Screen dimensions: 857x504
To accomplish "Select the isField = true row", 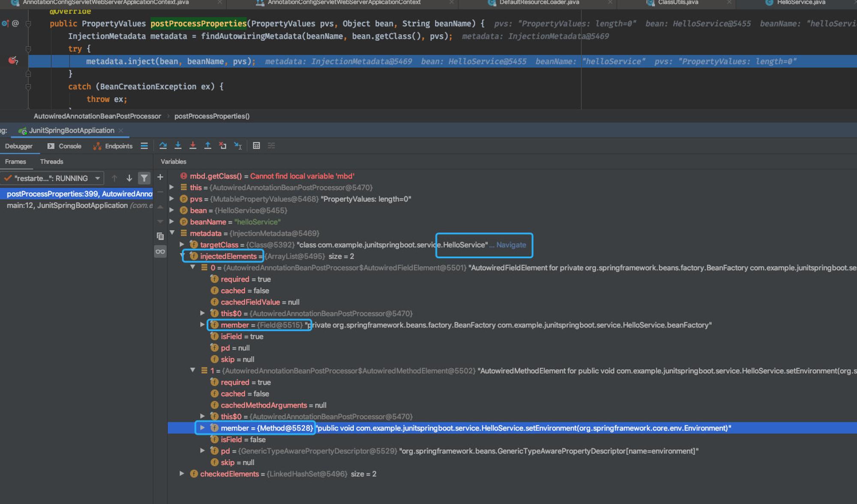I will (512, 336).
